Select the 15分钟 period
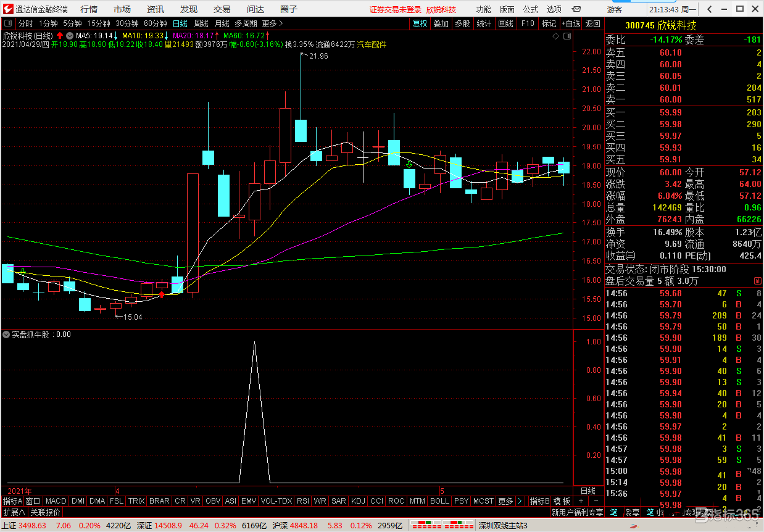 [98, 23]
